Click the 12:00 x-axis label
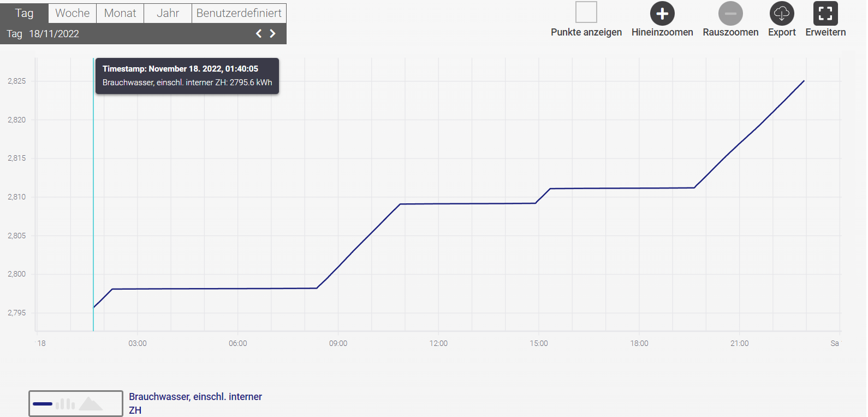The height and width of the screenshot is (417, 868). coord(438,343)
